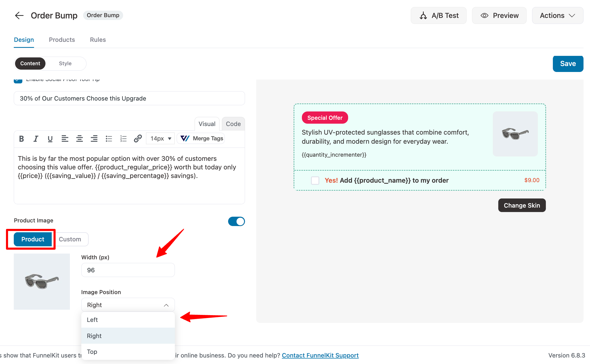Click the Width (px) input field
Viewport: 590px width, 364px height.
point(128,270)
